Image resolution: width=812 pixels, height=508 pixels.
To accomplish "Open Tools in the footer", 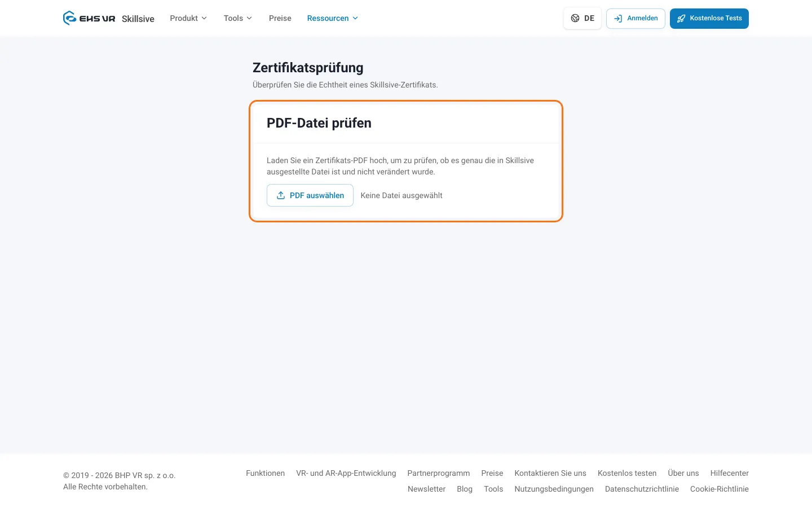I will [493, 489].
